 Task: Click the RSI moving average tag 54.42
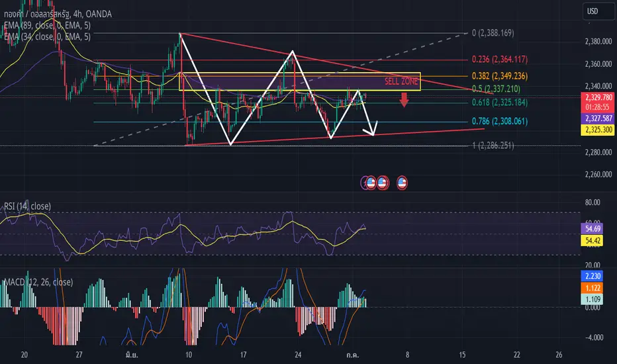coord(593,240)
